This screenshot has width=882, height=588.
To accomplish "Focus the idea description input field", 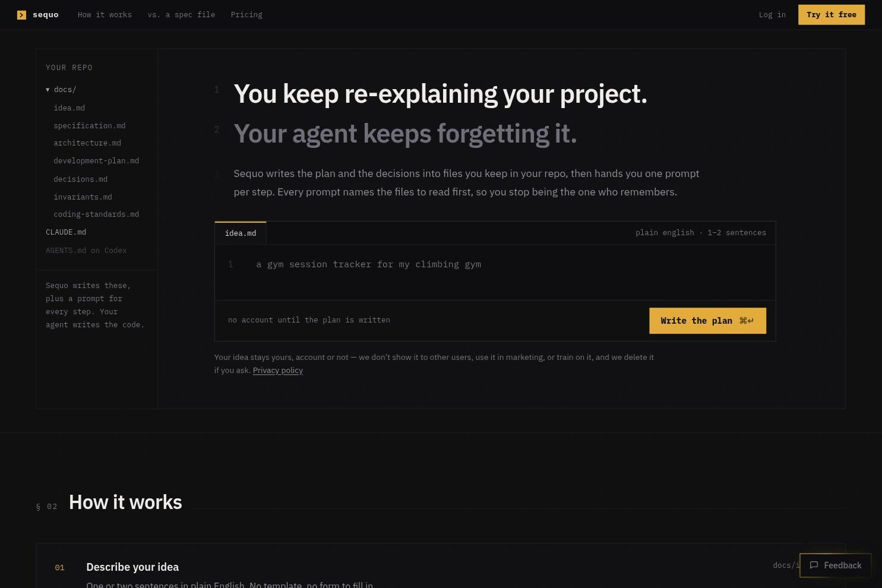I will click(495, 272).
